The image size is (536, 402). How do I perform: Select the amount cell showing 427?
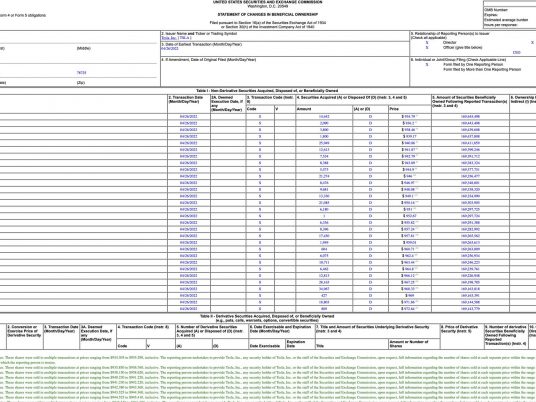click(x=324, y=295)
